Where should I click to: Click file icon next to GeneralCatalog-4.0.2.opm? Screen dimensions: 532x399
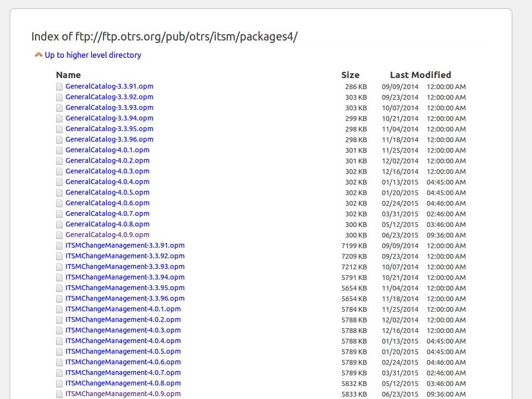pyautogui.click(x=59, y=160)
